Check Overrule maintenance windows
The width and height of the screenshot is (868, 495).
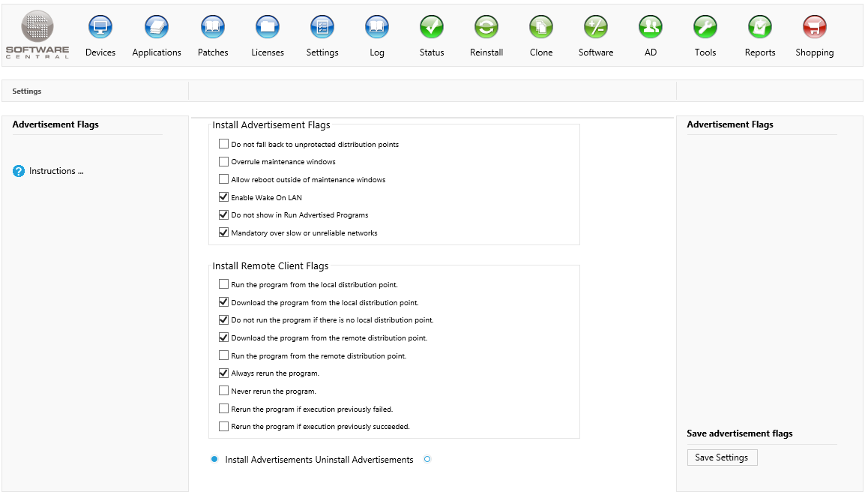pyautogui.click(x=223, y=161)
